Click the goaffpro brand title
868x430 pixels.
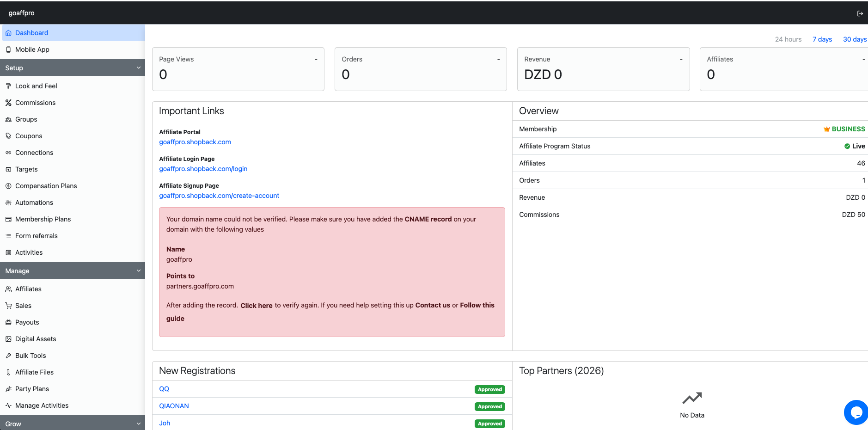pyautogui.click(x=21, y=13)
